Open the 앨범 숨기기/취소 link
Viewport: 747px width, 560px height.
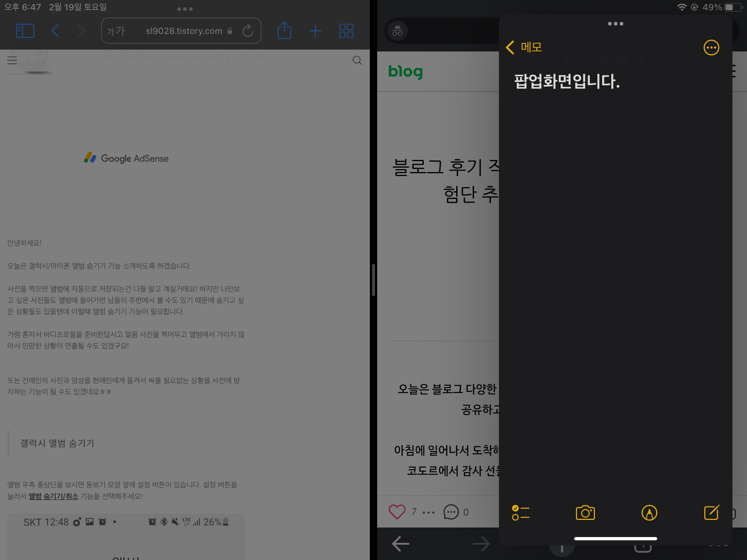point(54,496)
